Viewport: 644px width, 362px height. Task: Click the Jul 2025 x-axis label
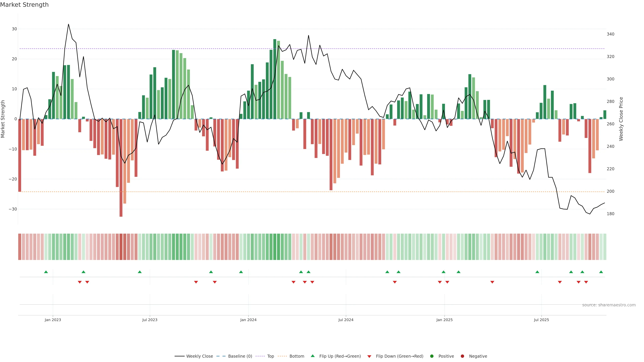[541, 320]
